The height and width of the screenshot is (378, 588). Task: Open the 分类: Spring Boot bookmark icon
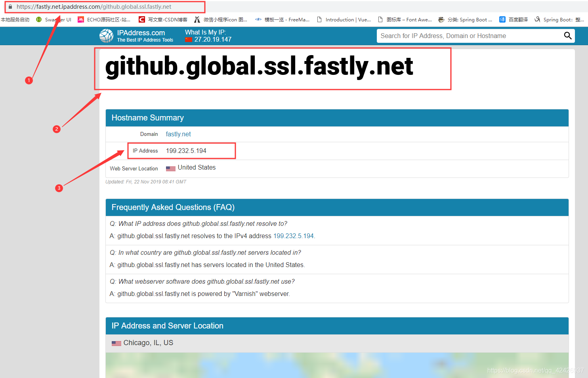441,19
